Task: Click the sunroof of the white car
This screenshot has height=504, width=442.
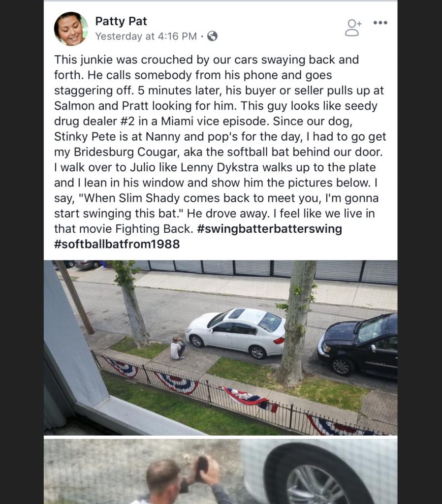Action: (237, 314)
